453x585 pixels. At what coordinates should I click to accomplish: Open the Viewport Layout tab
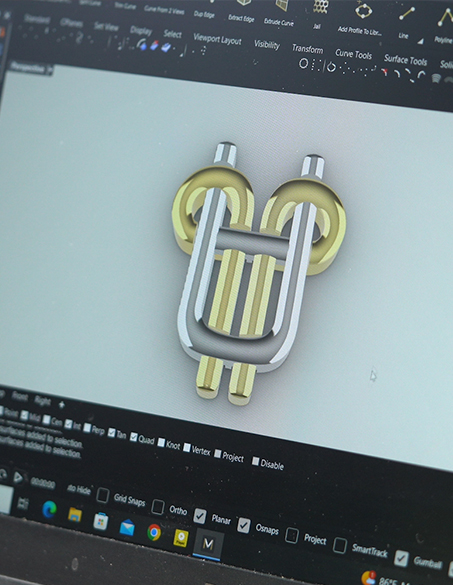[x=218, y=39]
